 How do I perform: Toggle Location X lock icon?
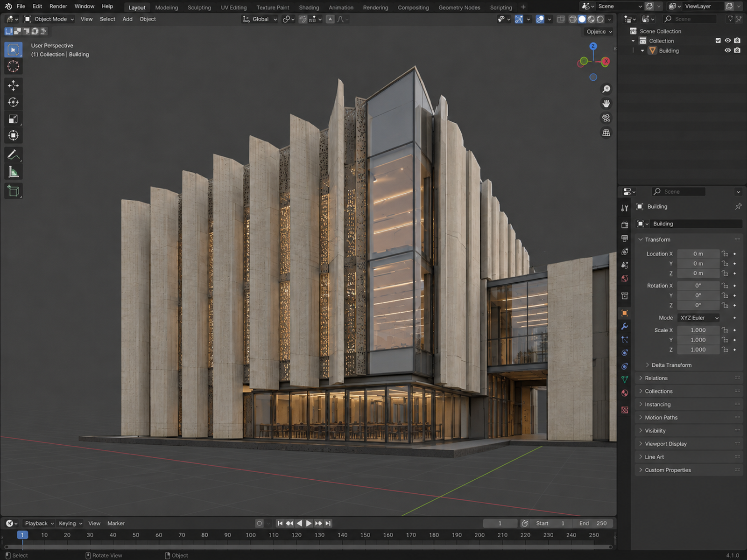click(725, 254)
